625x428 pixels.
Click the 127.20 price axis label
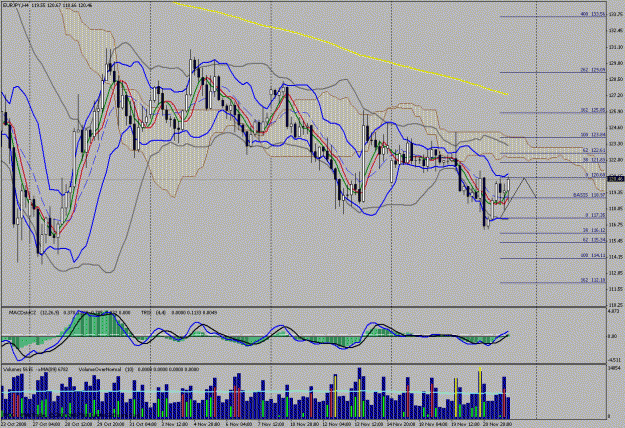[616, 95]
